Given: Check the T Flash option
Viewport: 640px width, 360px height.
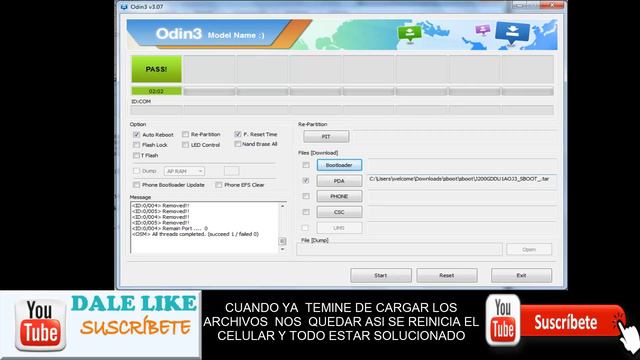Looking at the screenshot, I should coord(136,156).
